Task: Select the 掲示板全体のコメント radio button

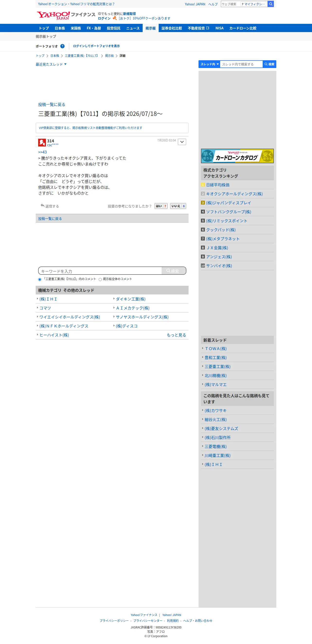Action: click(x=100, y=279)
